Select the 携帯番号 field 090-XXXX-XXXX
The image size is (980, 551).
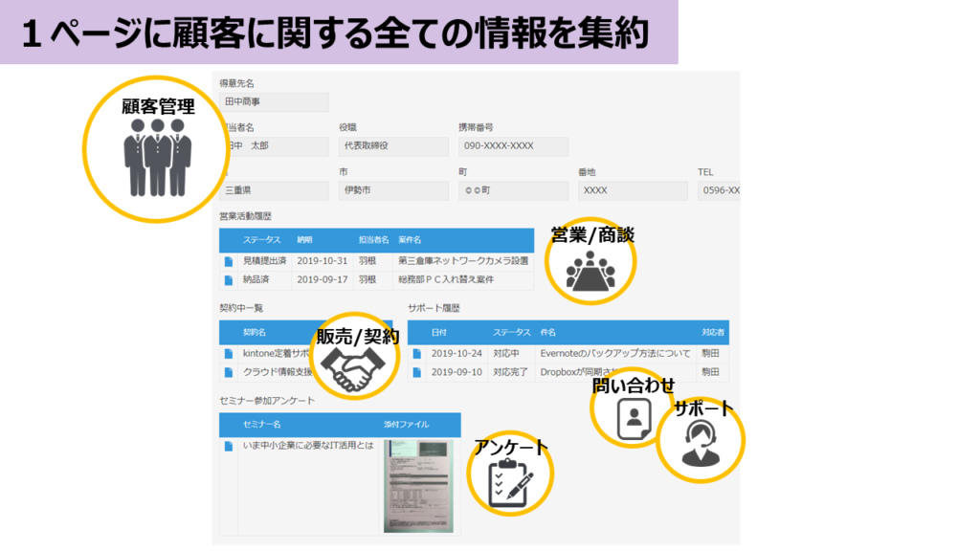[x=513, y=146]
